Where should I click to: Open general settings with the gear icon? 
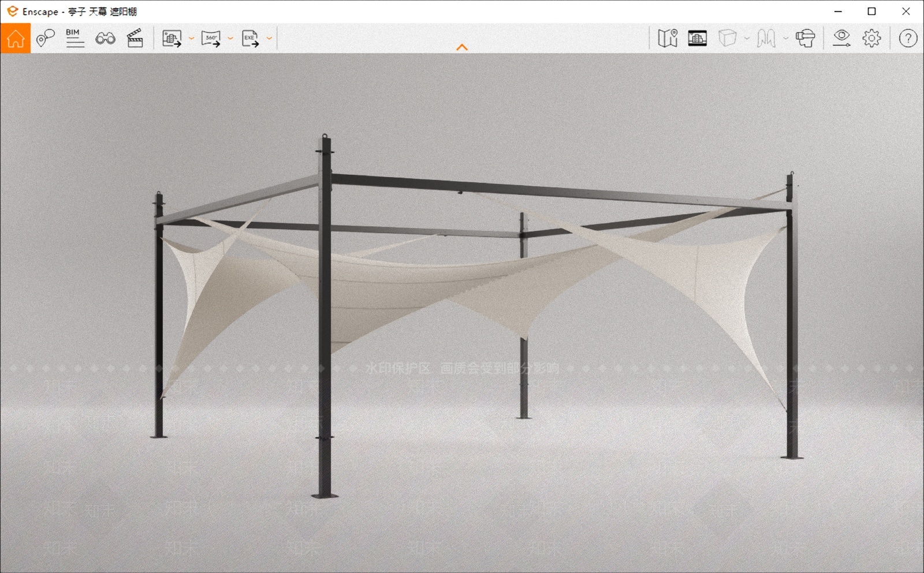[872, 39]
